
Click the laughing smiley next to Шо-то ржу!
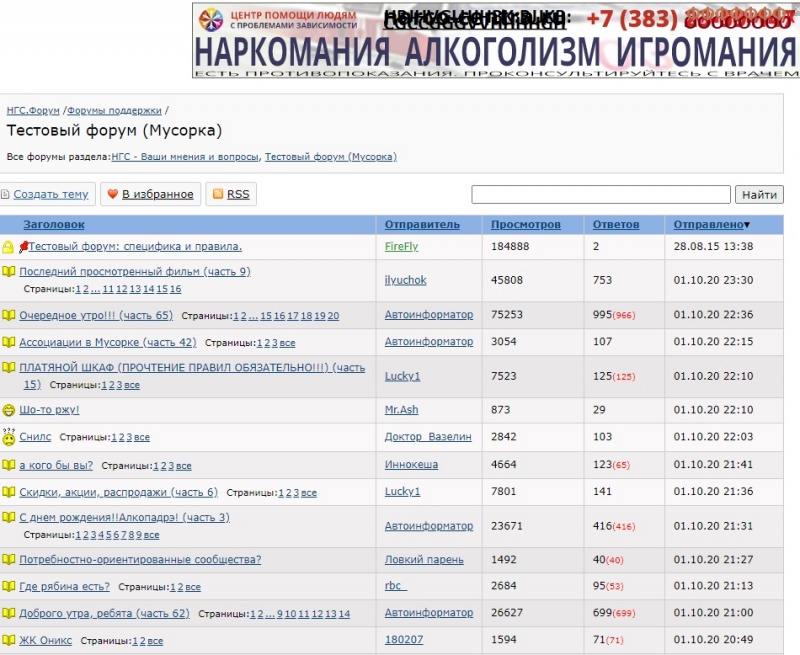[8, 410]
